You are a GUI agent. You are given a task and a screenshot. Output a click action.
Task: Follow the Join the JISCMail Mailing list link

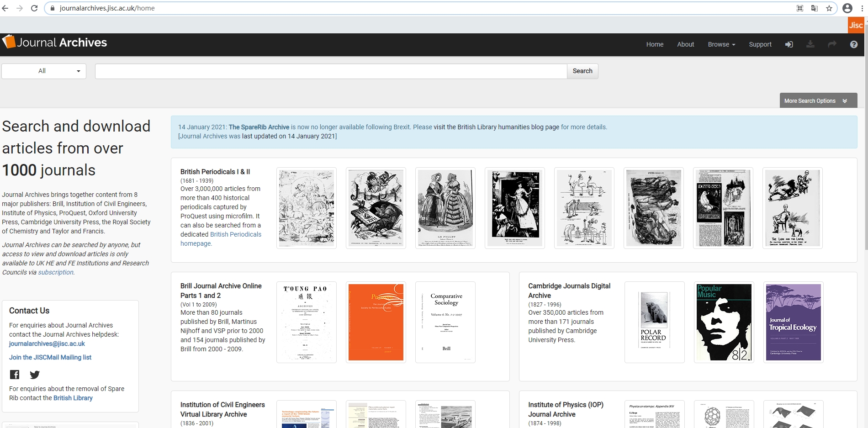(x=50, y=357)
